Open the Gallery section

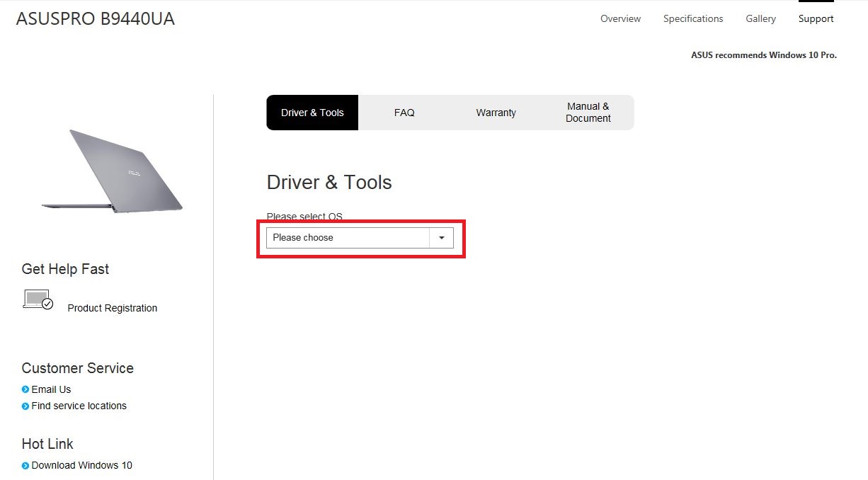(x=760, y=18)
